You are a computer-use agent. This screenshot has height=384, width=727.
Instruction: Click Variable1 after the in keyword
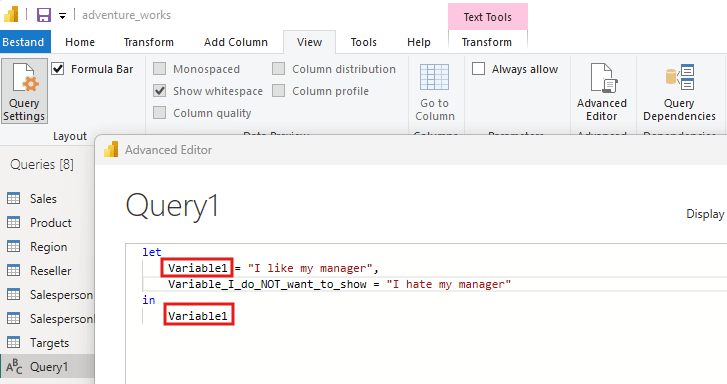click(198, 316)
